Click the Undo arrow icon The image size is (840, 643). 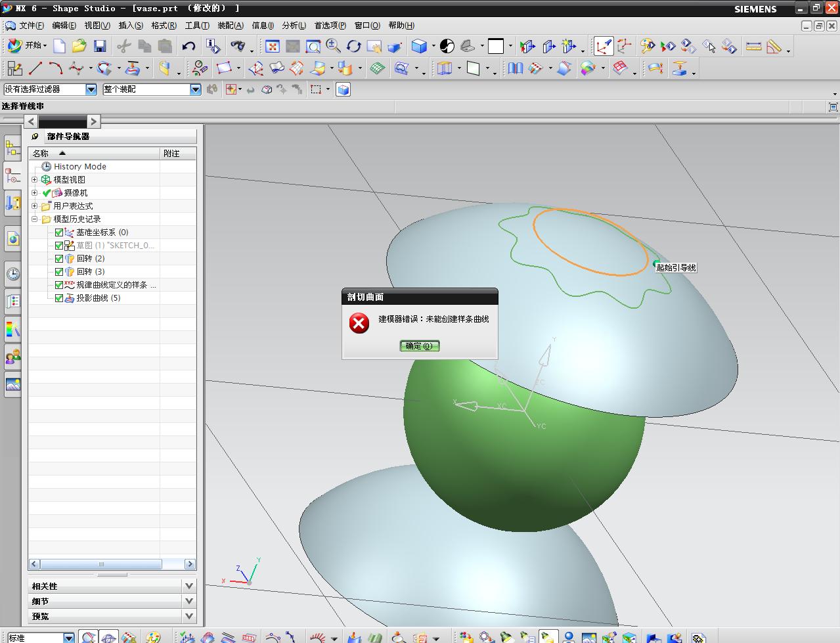188,46
